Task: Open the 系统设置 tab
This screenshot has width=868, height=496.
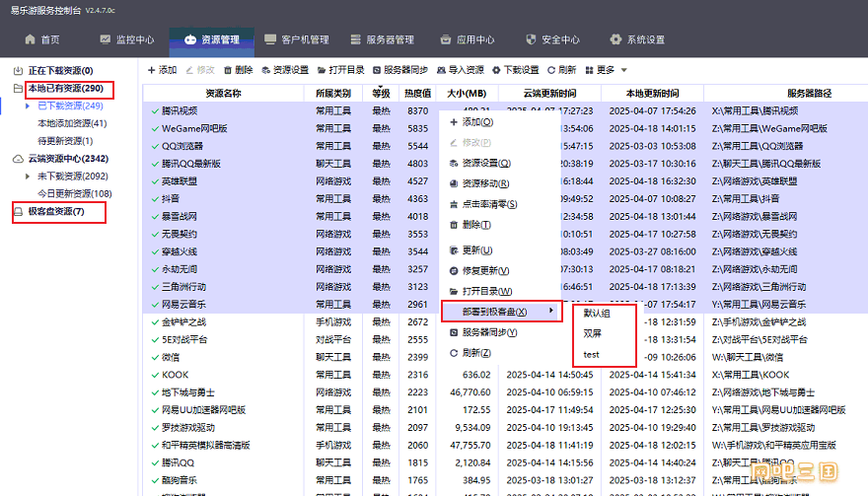Action: (637, 39)
